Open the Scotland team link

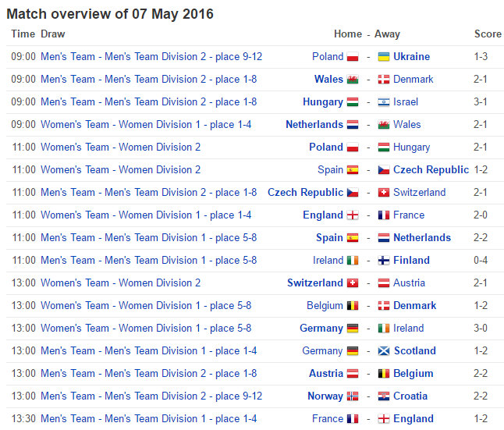(x=414, y=351)
